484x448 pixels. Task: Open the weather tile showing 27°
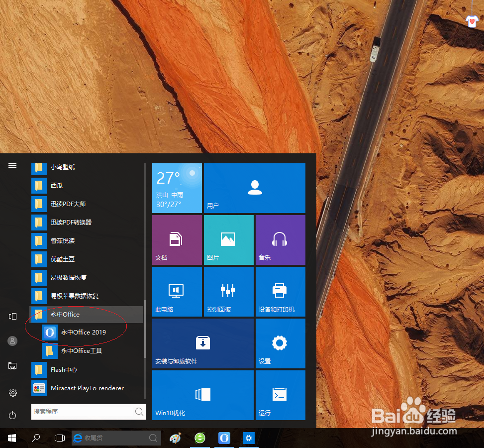(177, 188)
